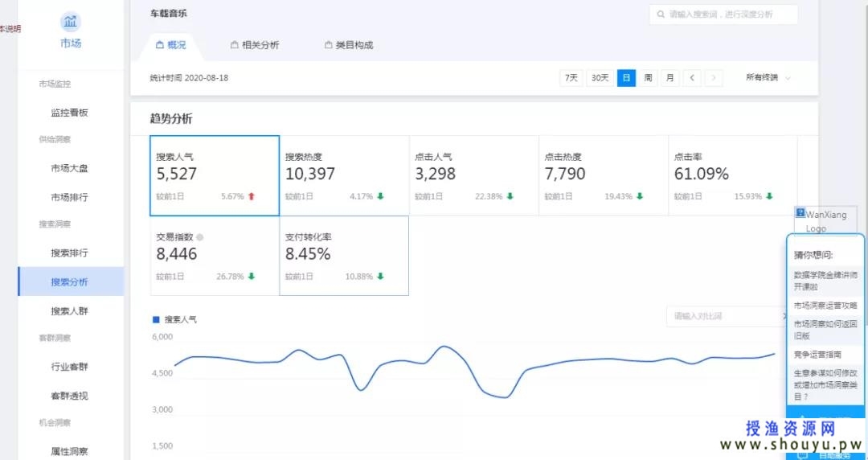Open the 所有终端 terminal dropdown
This screenshot has height=460, width=868.
768,78
